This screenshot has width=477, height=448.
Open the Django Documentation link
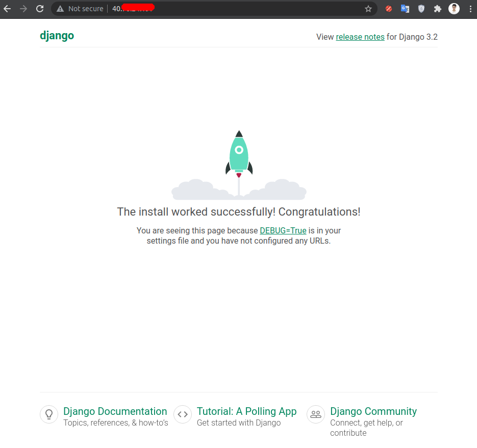tap(115, 411)
